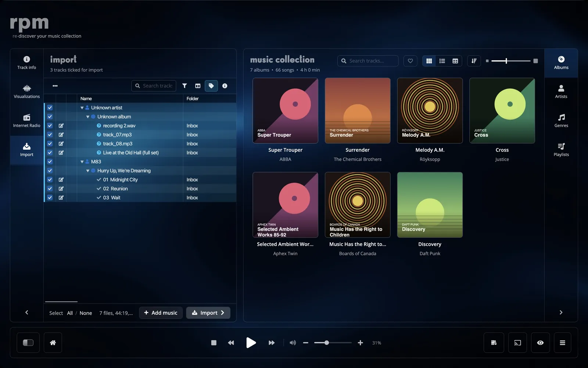The height and width of the screenshot is (368, 588).
Task: Open the library icon in player bar
Action: click(x=494, y=343)
